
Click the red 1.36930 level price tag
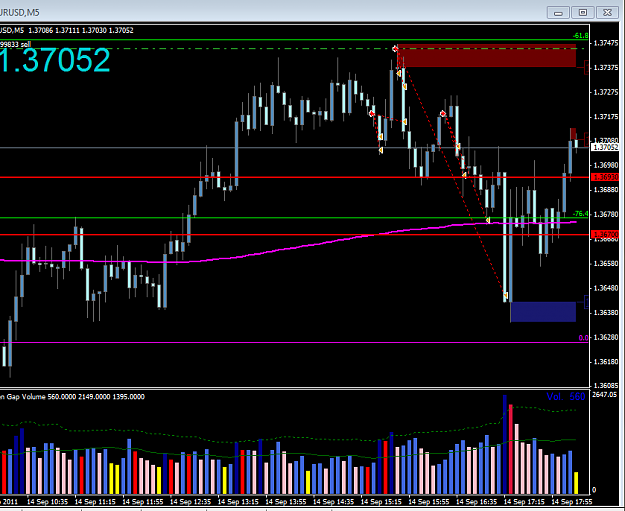tap(606, 177)
